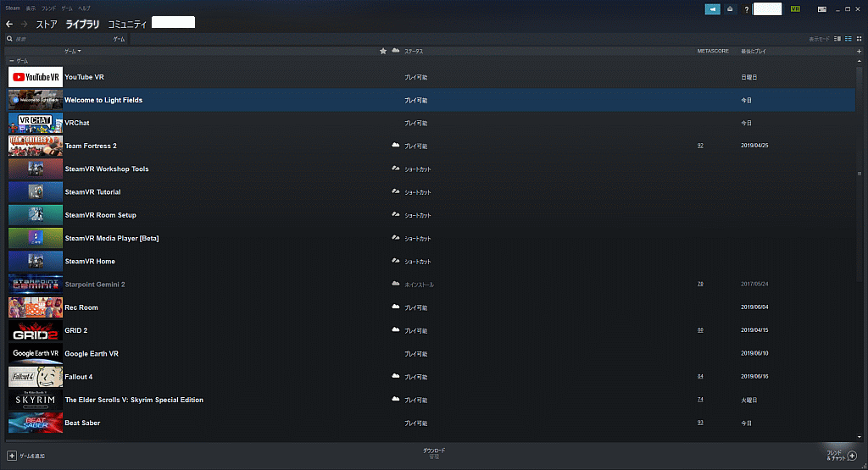Click the search magnifier icon
The image size is (868, 470).
tap(9, 39)
